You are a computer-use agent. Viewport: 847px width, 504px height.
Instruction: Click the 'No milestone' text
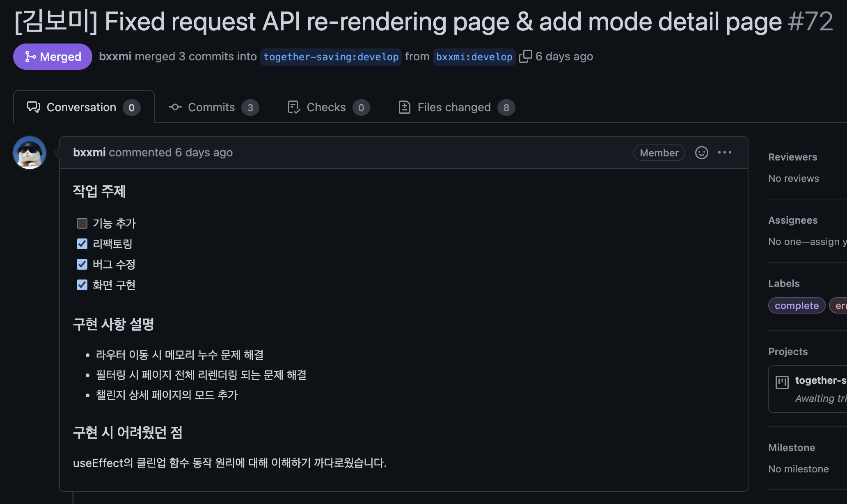pos(799,469)
